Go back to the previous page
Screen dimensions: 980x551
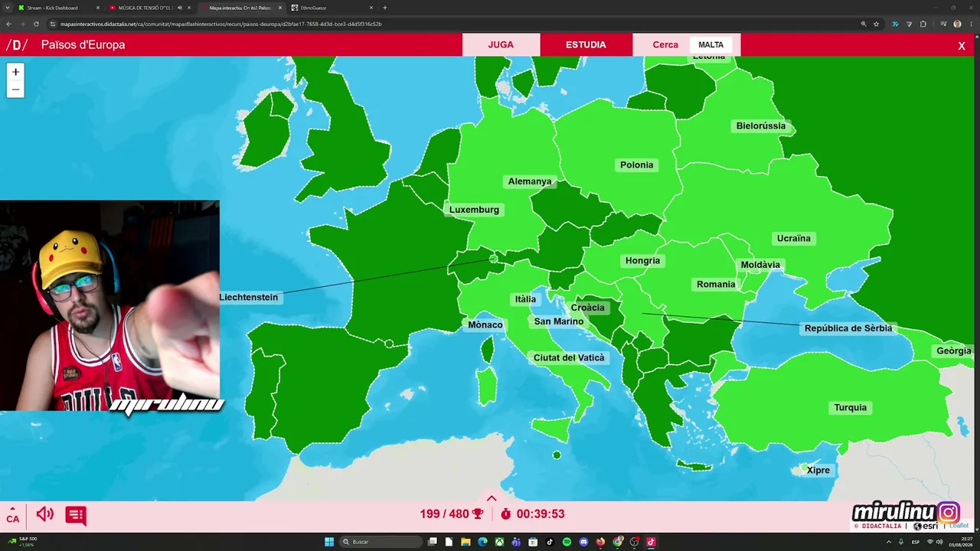8,24
